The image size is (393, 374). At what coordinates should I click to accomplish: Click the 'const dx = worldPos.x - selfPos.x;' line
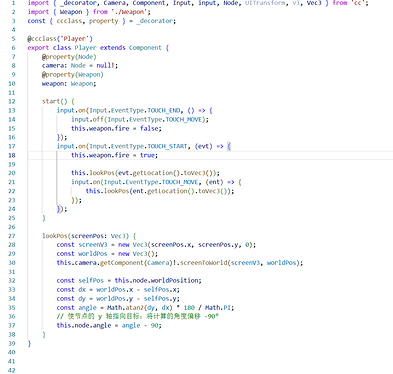(x=118, y=289)
